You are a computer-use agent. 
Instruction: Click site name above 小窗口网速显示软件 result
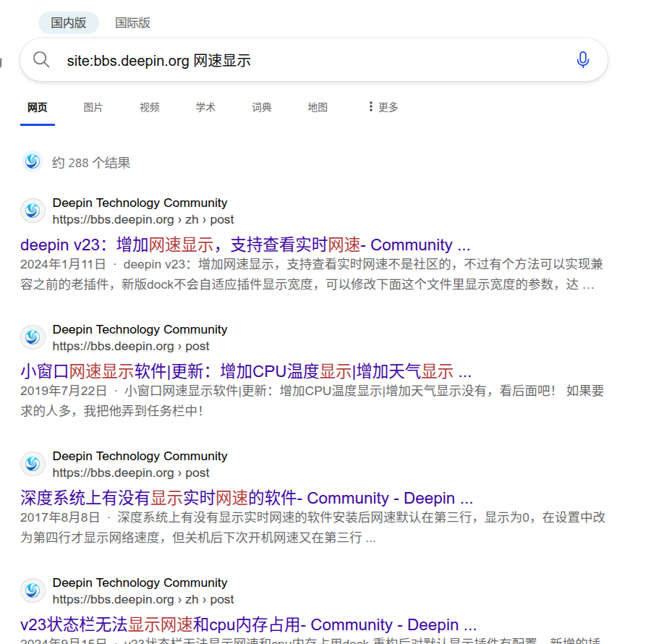coord(140,330)
